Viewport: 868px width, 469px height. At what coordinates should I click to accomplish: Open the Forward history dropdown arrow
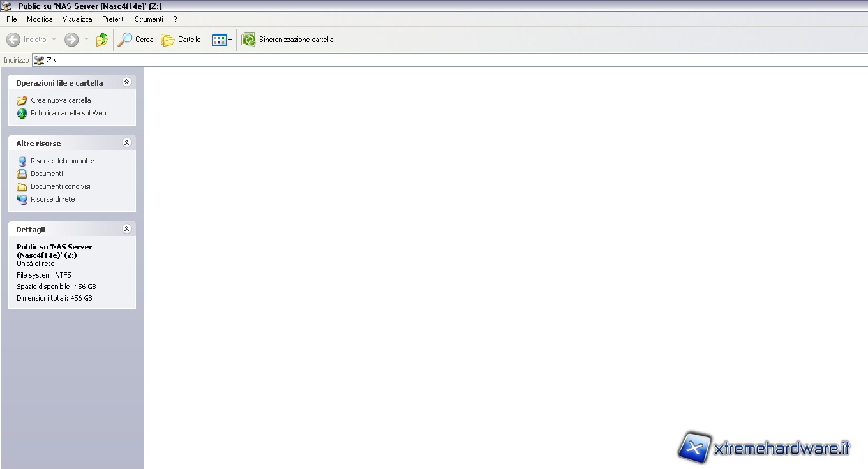(x=87, y=40)
